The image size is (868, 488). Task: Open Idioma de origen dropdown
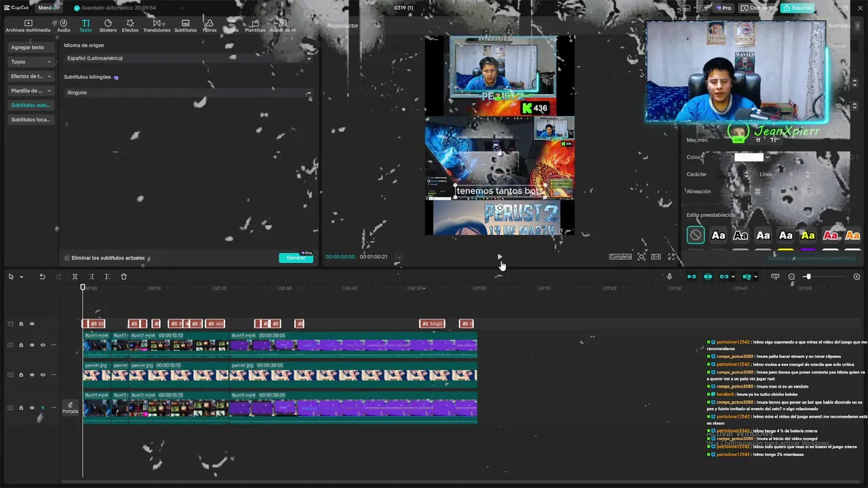(189, 58)
